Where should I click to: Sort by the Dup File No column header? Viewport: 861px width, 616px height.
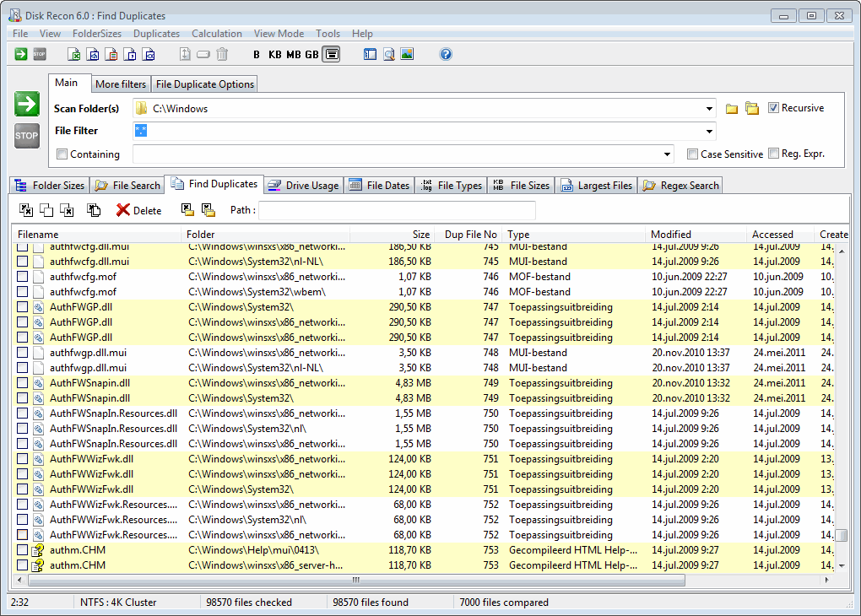point(468,235)
